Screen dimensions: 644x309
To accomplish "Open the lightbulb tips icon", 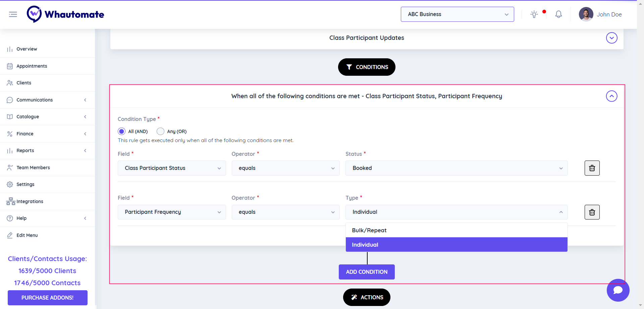I will (x=534, y=14).
